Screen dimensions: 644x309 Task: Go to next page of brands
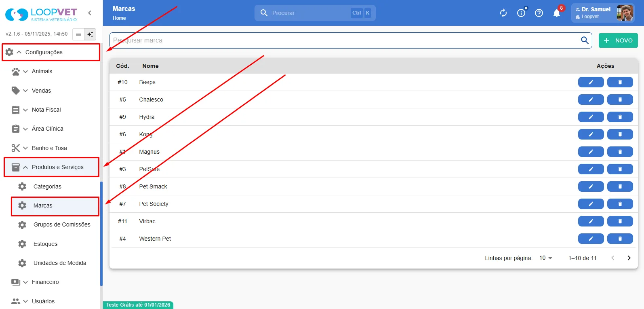click(x=629, y=258)
